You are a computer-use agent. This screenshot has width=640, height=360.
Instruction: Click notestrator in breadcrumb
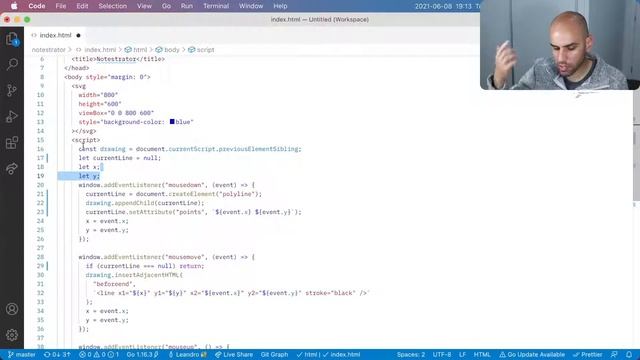[x=49, y=50]
